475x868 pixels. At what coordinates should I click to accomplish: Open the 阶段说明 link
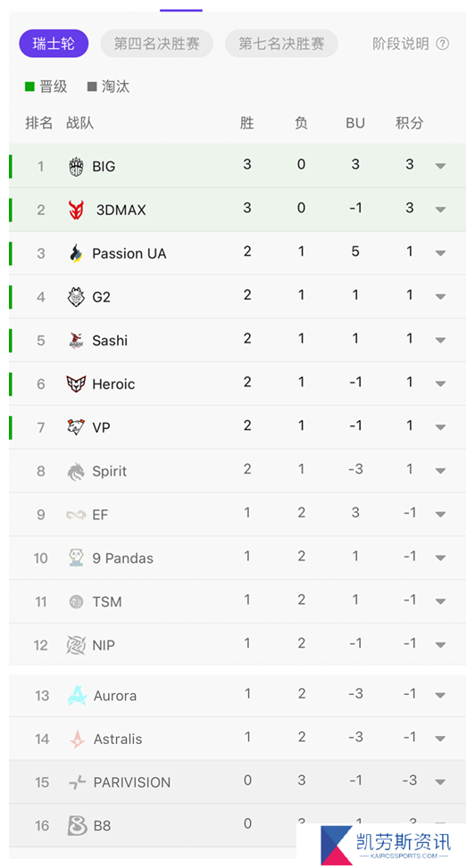[401, 44]
